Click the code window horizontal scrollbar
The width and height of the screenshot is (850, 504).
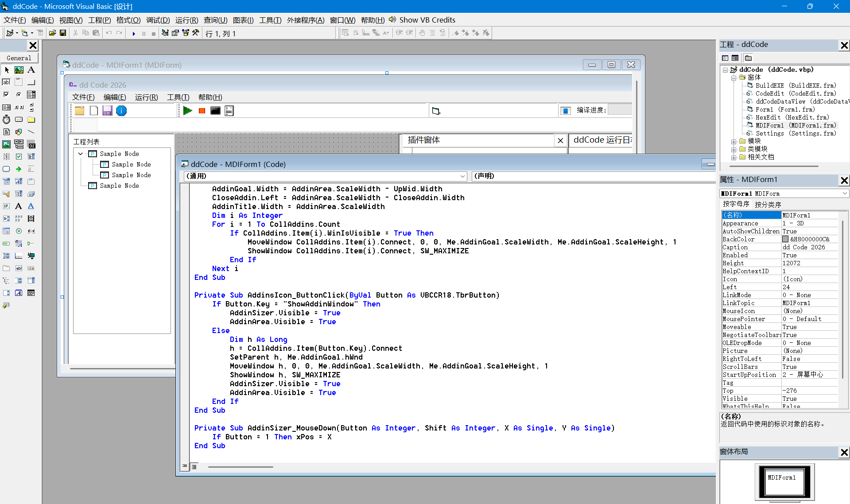point(241,466)
